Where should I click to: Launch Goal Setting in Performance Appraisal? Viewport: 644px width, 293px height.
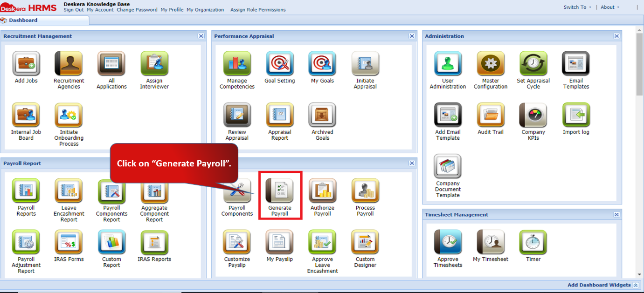279,63
